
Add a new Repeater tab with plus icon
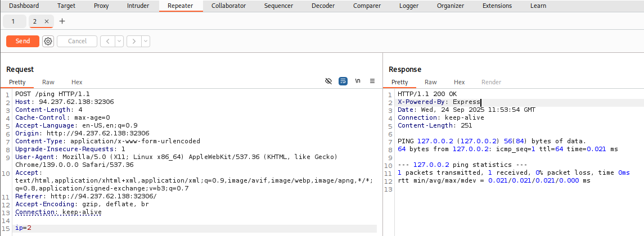(x=62, y=21)
